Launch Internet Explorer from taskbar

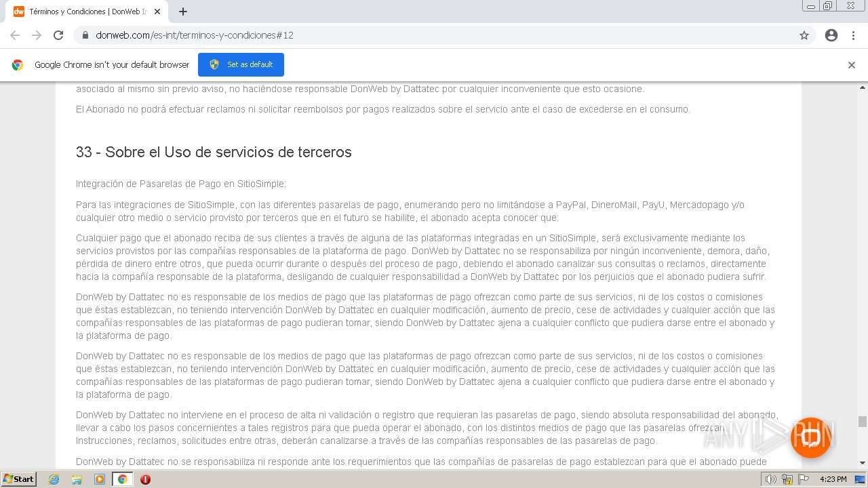click(x=54, y=479)
